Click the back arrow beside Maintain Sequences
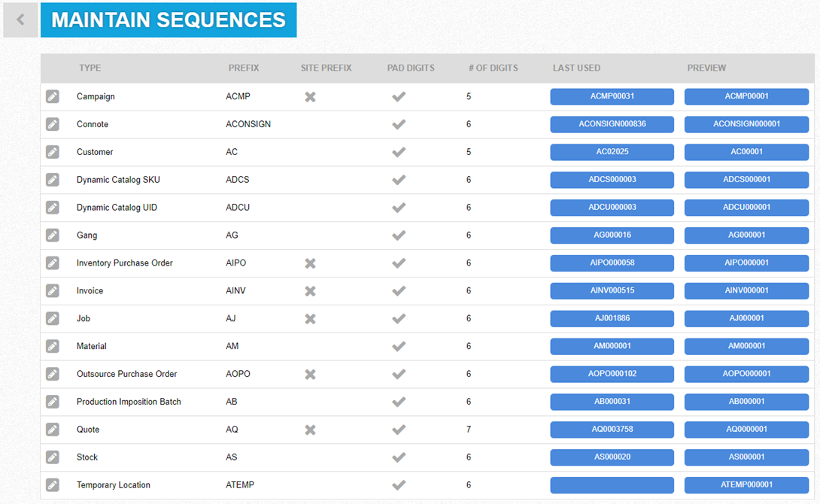Image resolution: width=820 pixels, height=504 pixels. [x=20, y=20]
